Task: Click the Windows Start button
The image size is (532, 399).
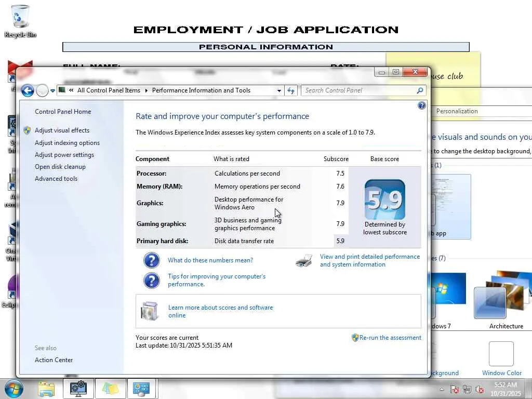Action: pyautogui.click(x=14, y=389)
